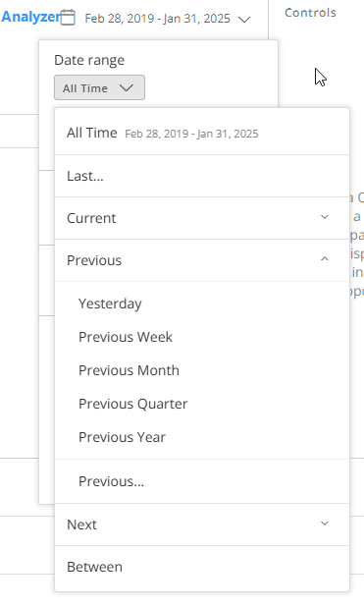364x607 pixels.
Task: Expand the Next section chevron
Action: tap(325, 524)
